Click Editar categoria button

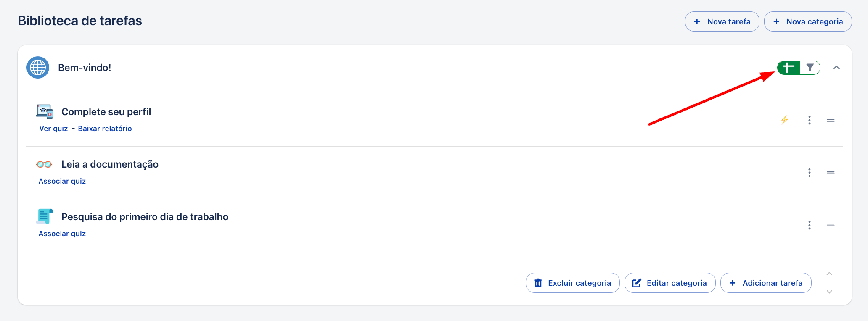click(670, 283)
